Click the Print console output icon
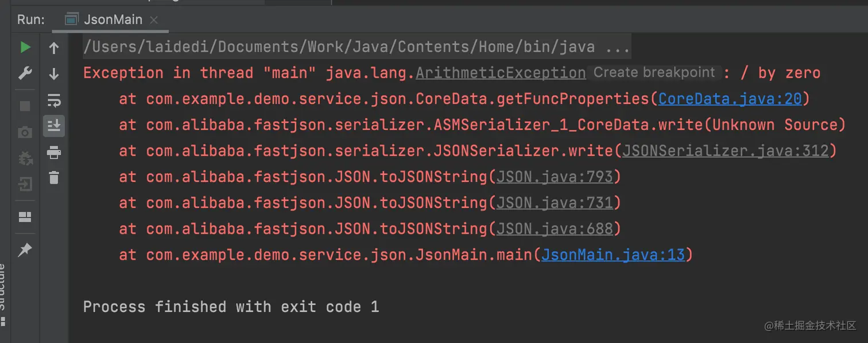This screenshot has width=868, height=343. pos(54,152)
